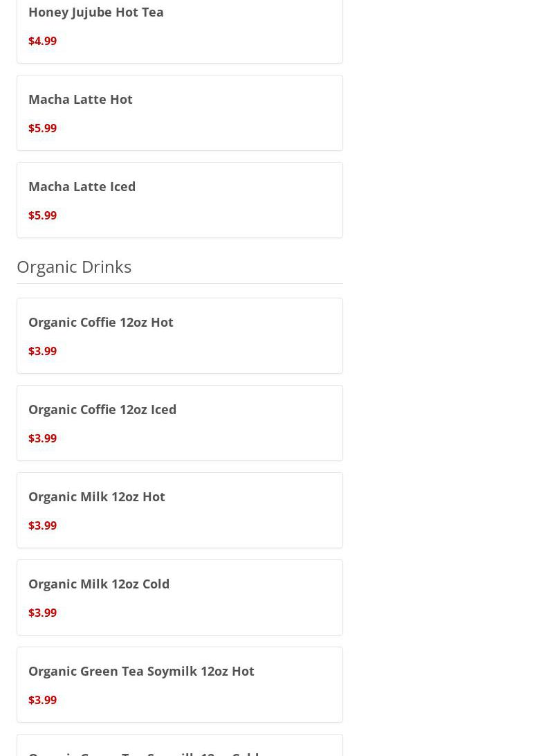Viewport: 543px width, 756px height.
Task: Click the price under Organic Milk 12oz Cold
Action: pyautogui.click(x=42, y=613)
